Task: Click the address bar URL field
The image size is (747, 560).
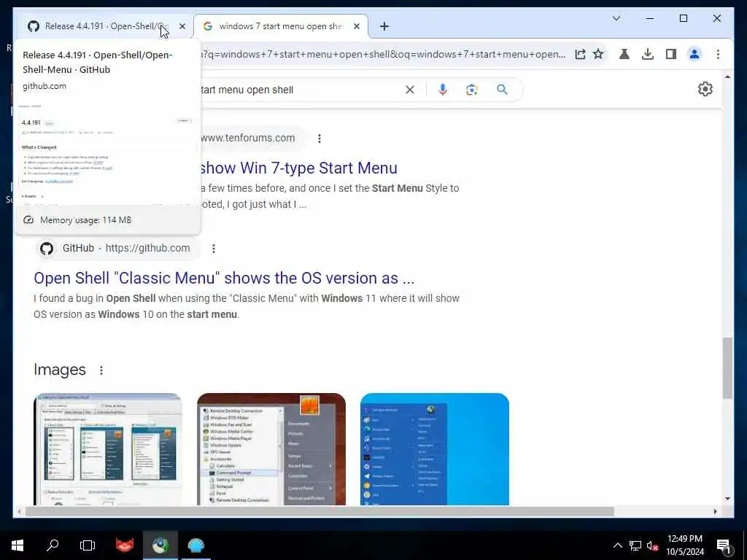Action: click(x=384, y=54)
